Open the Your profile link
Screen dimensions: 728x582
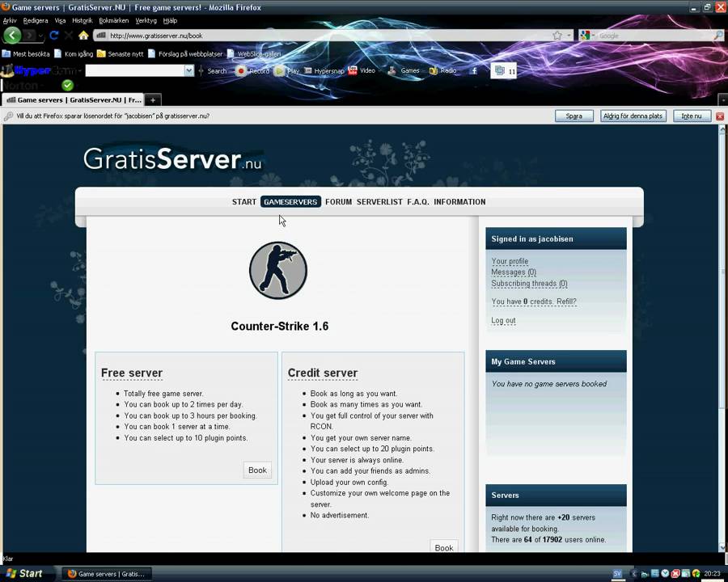[x=510, y=261]
